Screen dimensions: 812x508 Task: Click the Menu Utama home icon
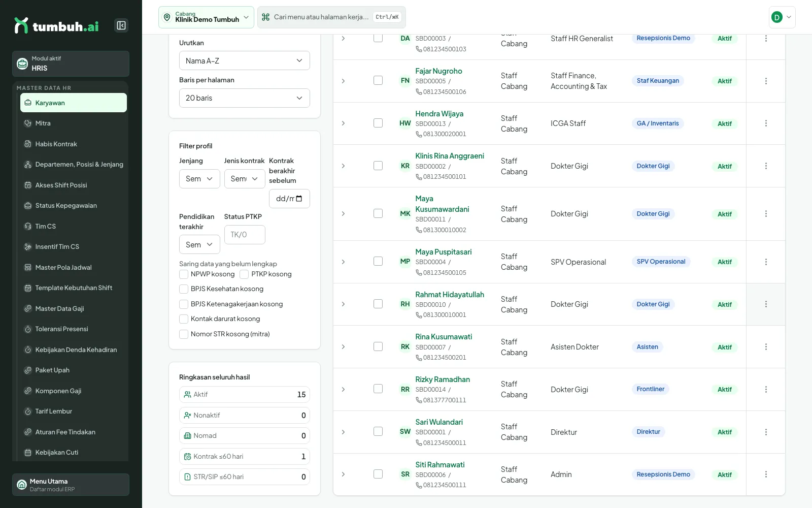(x=22, y=485)
